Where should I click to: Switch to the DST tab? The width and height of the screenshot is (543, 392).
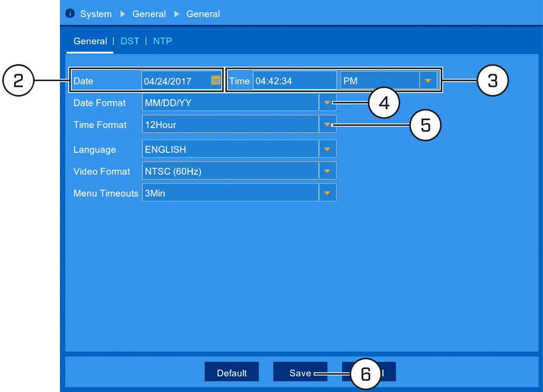pos(130,41)
